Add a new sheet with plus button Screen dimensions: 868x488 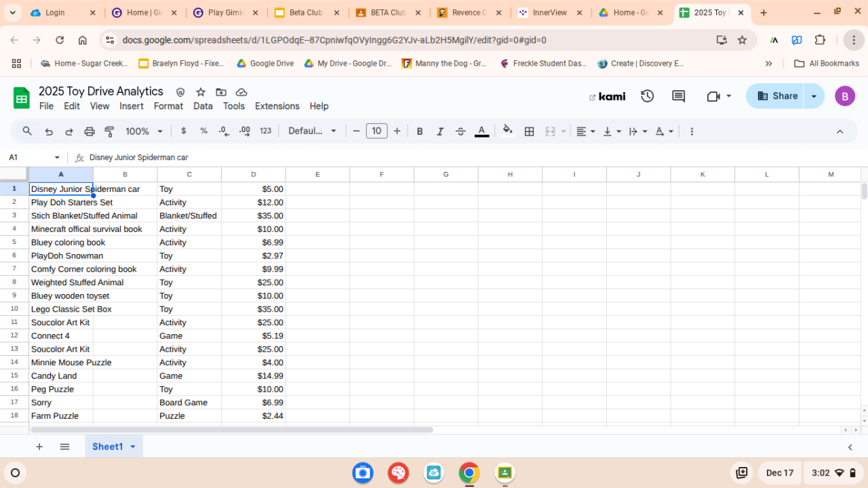coord(39,447)
